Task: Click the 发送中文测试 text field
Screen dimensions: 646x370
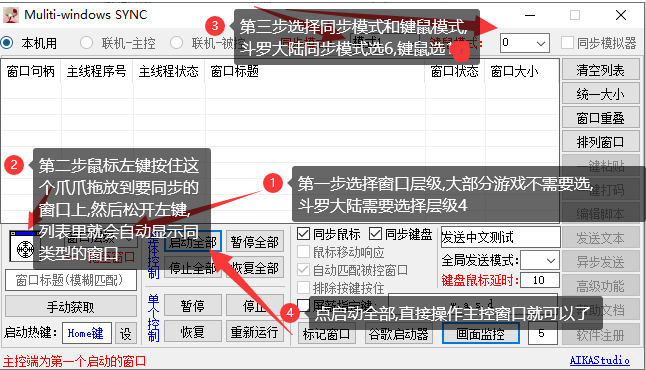Action: tap(501, 237)
